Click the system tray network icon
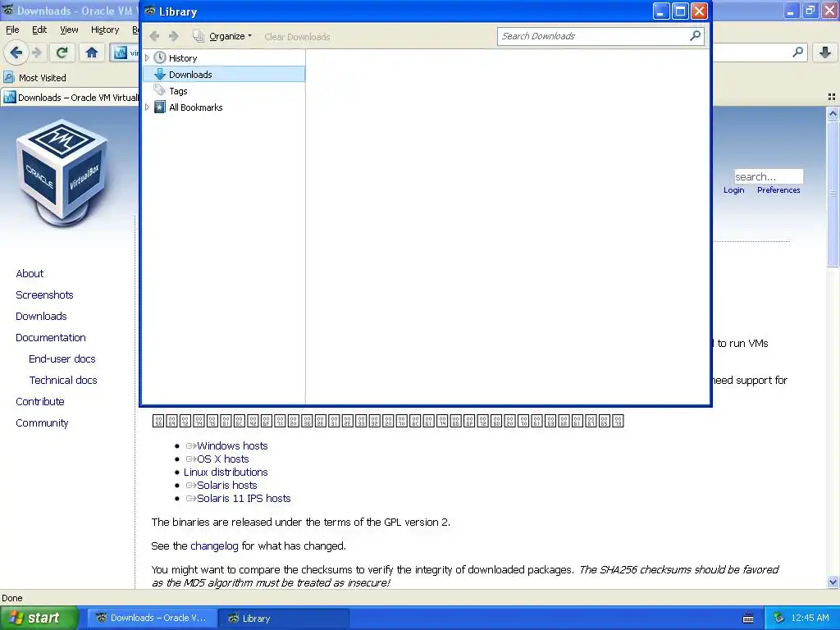The width and height of the screenshot is (840, 630). 779,618
